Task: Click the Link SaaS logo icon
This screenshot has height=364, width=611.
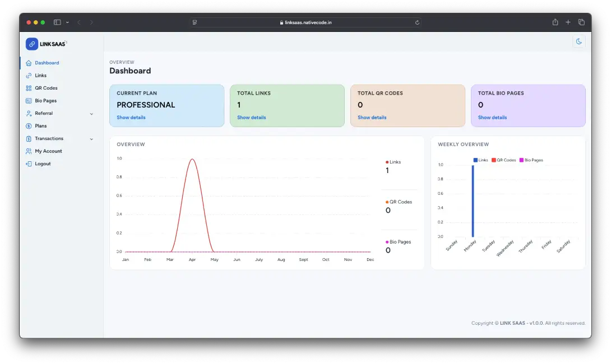Action: 32,44
